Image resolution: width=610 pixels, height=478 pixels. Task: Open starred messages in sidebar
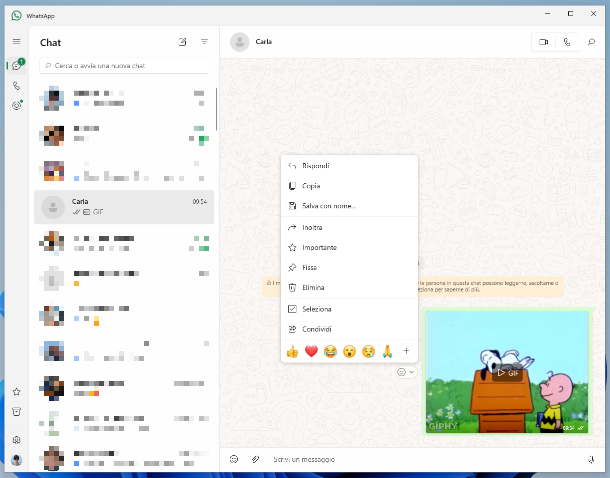click(16, 392)
